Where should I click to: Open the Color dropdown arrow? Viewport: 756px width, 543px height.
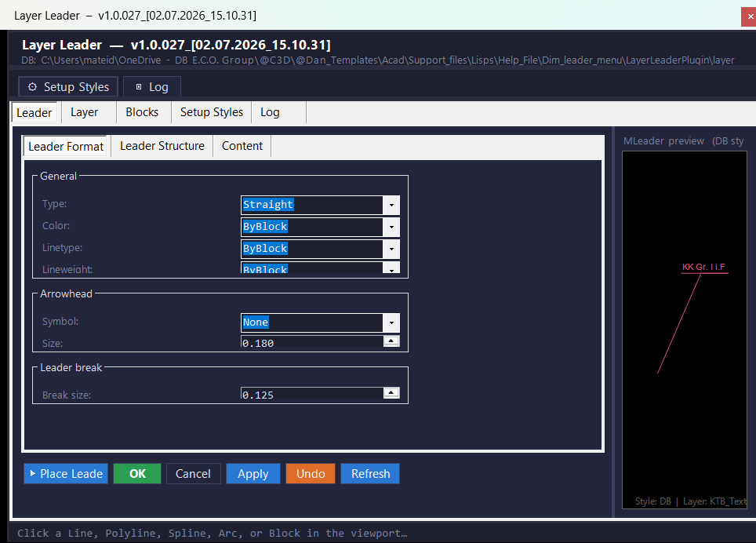[x=391, y=227]
